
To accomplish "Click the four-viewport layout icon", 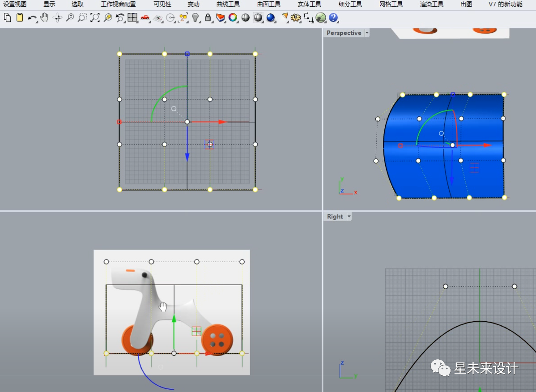I will (x=132, y=18).
